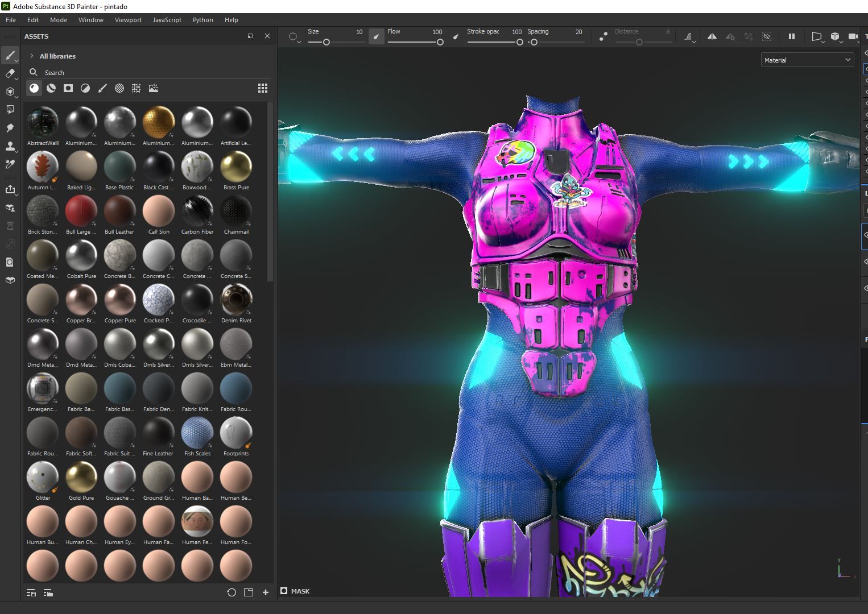Click the refresh assets icon

tap(232, 592)
